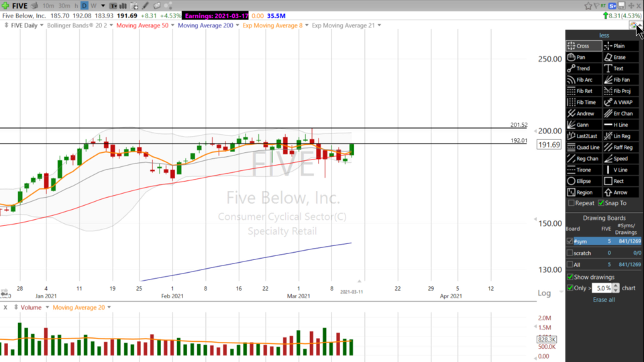Viewport: 644px width, 362px height.
Task: Select the Trend line tool
Action: point(584,68)
